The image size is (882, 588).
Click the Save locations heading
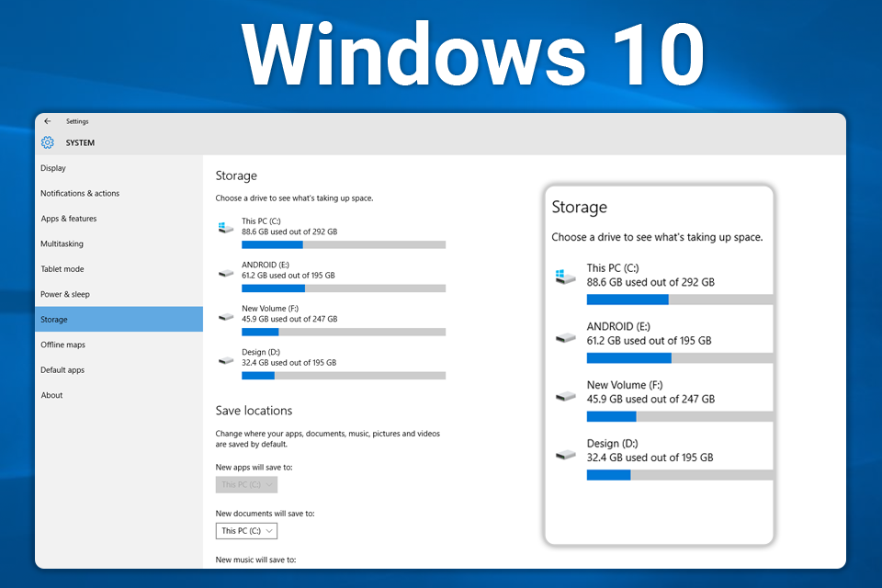pos(254,411)
